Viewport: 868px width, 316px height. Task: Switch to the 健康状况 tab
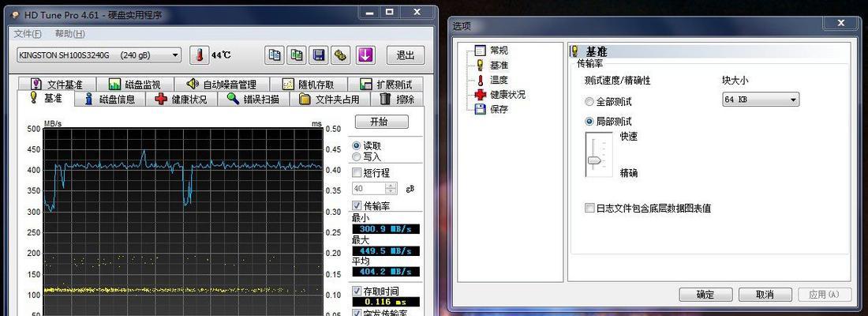tap(181, 100)
